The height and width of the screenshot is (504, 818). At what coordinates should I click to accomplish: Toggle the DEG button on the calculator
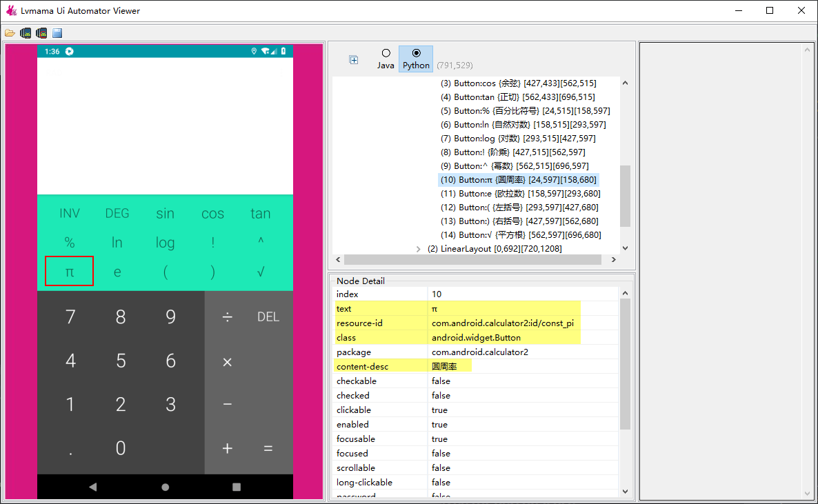(x=117, y=214)
